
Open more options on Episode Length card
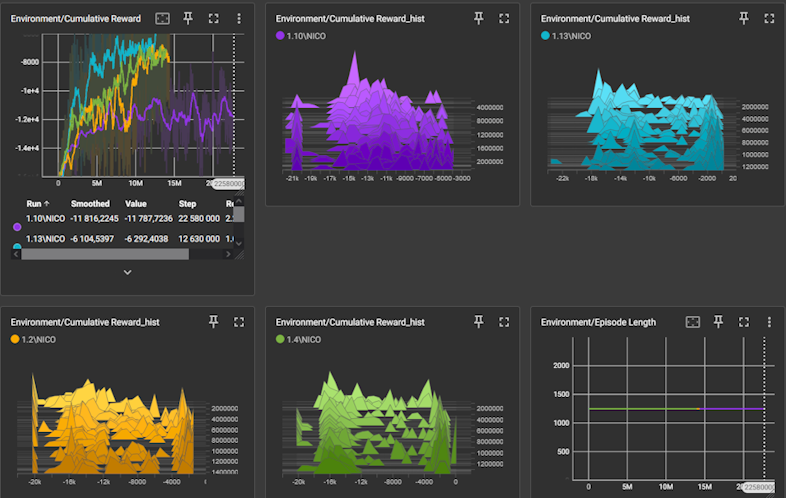(769, 322)
